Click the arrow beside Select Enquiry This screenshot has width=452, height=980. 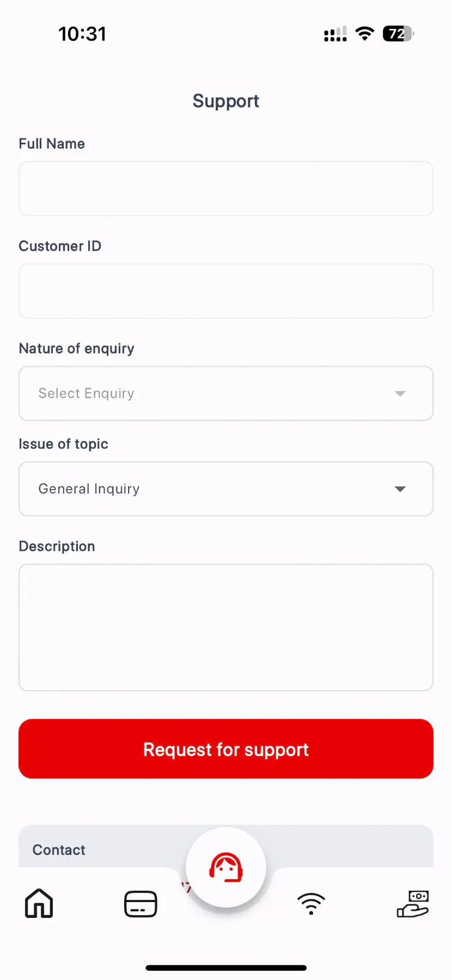400,393
